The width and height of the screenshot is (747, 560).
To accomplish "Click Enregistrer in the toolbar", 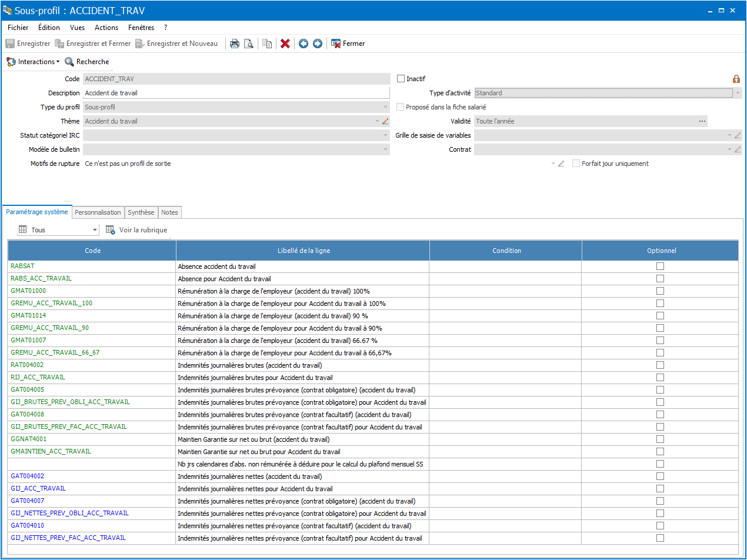I will pyautogui.click(x=28, y=44).
